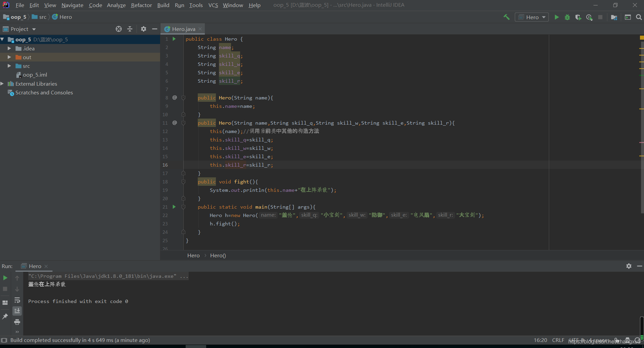This screenshot has height=348, width=644.
Task: Click the CRLF line separator in the status bar
Action: point(558,340)
